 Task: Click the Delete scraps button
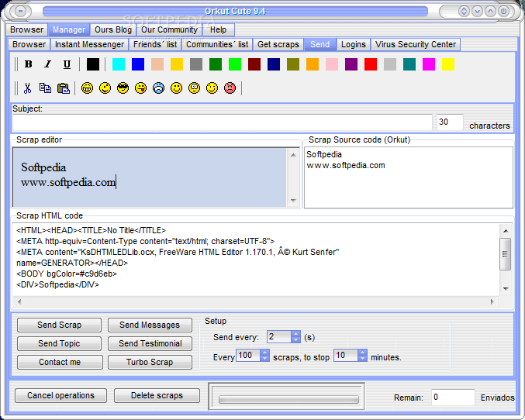[x=157, y=395]
